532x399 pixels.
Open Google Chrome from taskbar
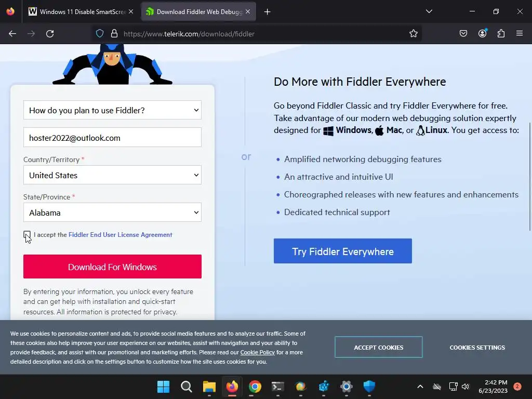[x=255, y=387]
